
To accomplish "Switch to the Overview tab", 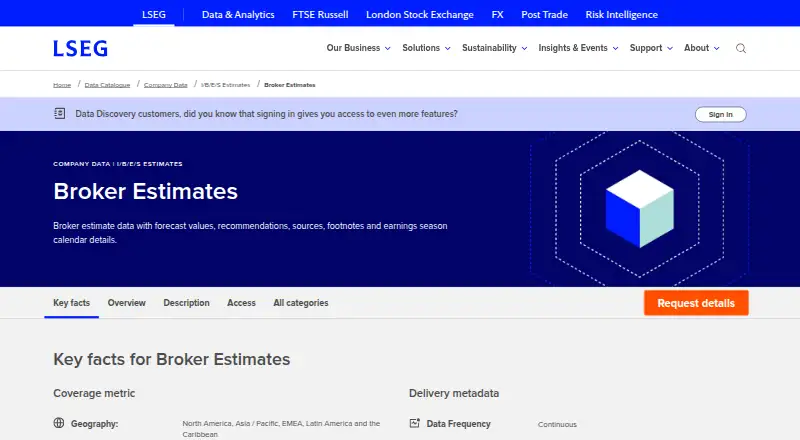I will click(127, 303).
